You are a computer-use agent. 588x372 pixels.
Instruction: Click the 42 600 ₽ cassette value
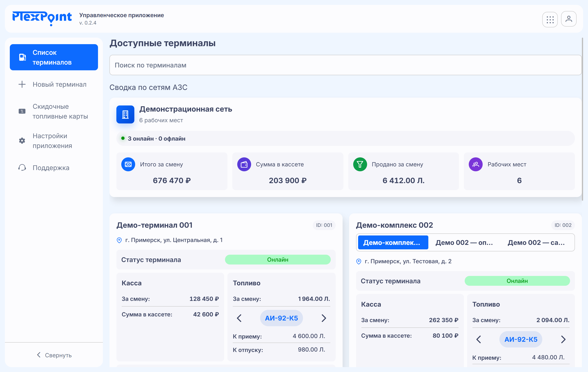tap(206, 314)
